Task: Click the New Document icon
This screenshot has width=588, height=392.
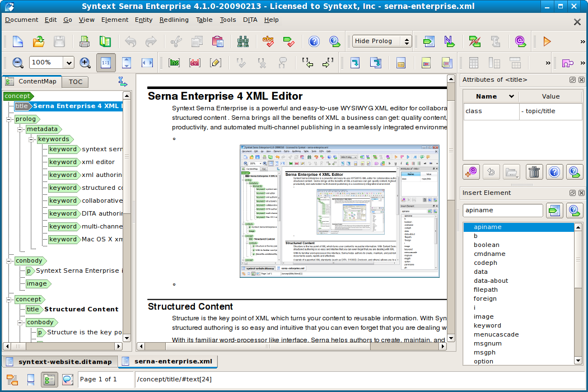Action: tap(17, 41)
